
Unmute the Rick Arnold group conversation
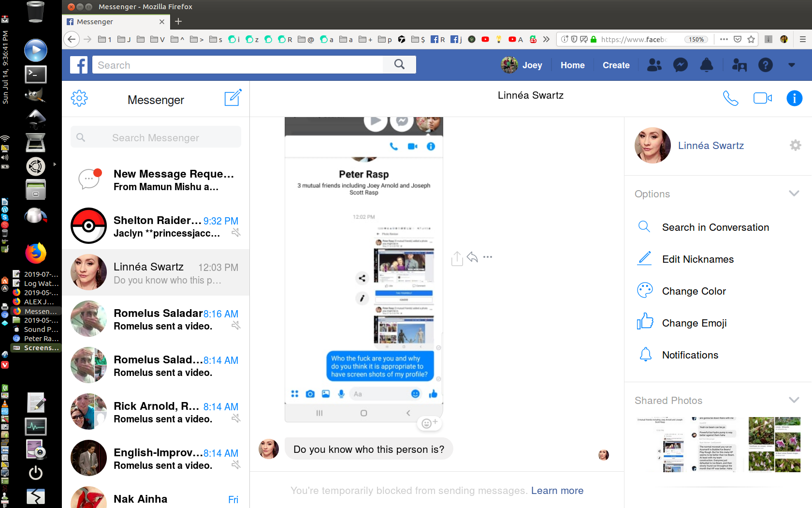[x=236, y=418]
